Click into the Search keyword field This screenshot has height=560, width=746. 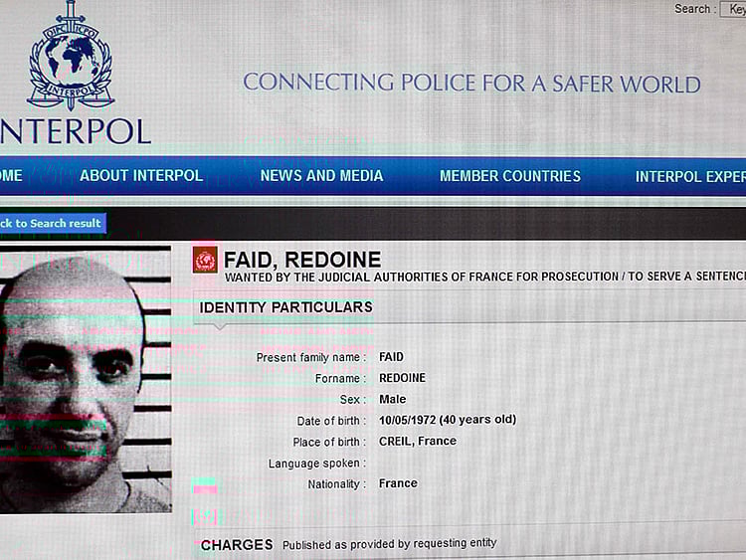pyautogui.click(x=734, y=9)
